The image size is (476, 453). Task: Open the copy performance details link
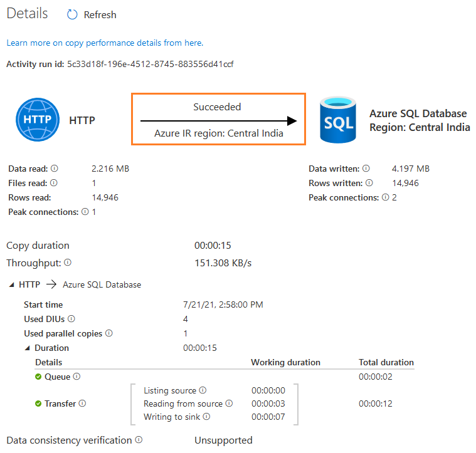[105, 43]
